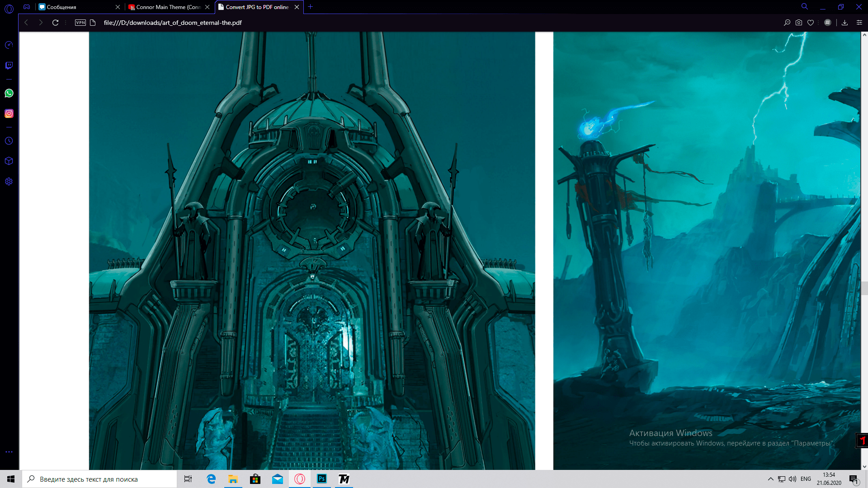Expand hidden system tray icons chevron

pos(770,479)
